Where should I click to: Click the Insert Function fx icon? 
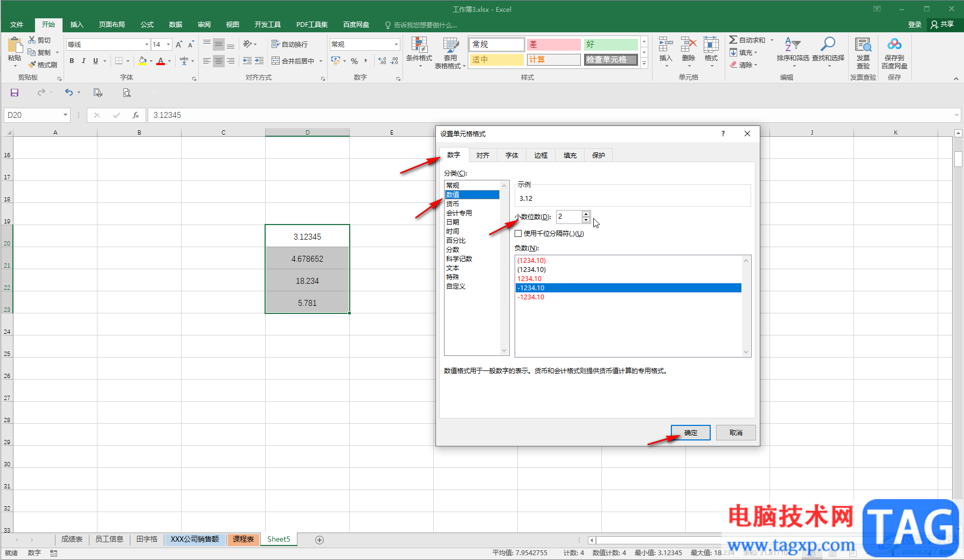click(136, 115)
